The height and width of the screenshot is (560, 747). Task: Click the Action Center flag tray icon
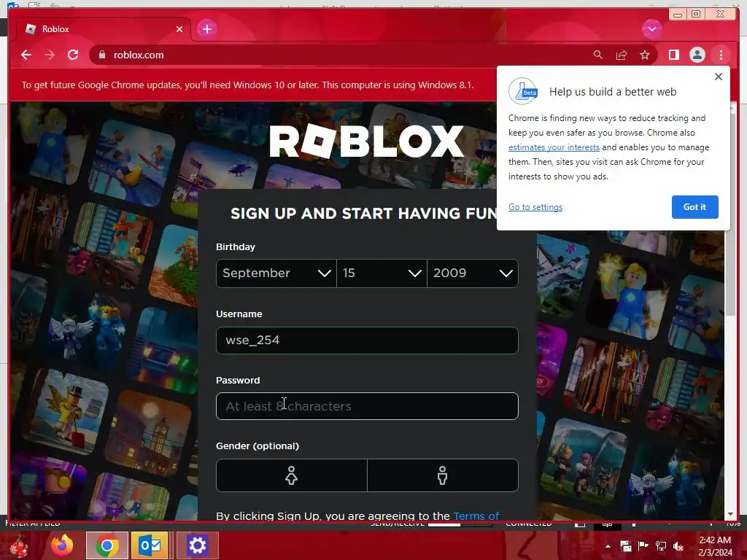(643, 546)
